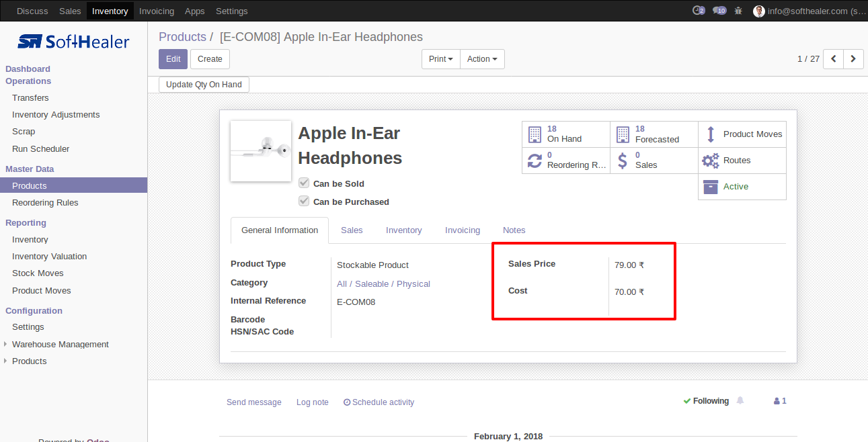Click the Update Qty On Hand button

click(204, 85)
